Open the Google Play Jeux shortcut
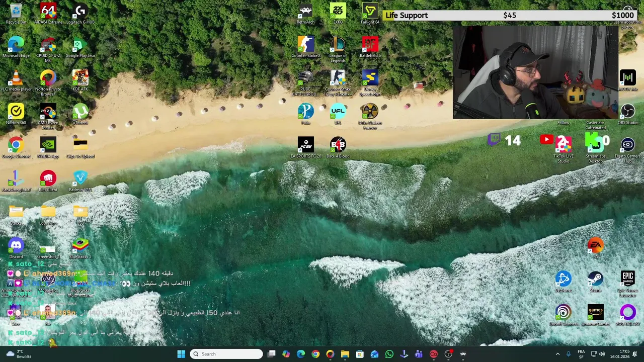The image size is (644, 362). [80, 47]
